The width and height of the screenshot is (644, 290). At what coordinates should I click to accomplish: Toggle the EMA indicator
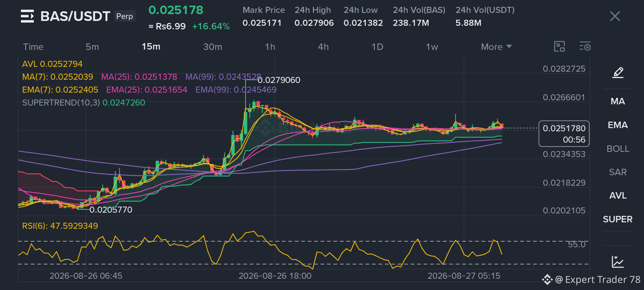point(618,125)
